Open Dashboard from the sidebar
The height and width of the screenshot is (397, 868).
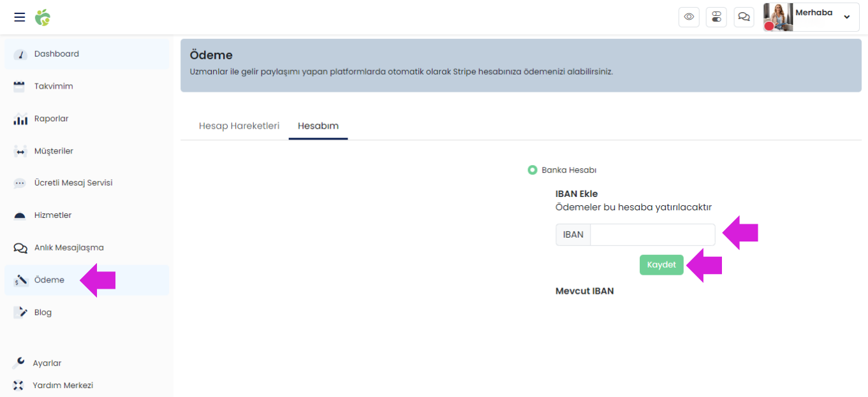(x=57, y=54)
